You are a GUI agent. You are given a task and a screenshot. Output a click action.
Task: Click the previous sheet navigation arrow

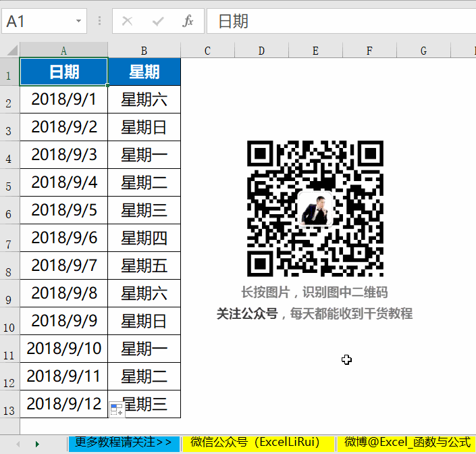pyautogui.click(x=18, y=444)
